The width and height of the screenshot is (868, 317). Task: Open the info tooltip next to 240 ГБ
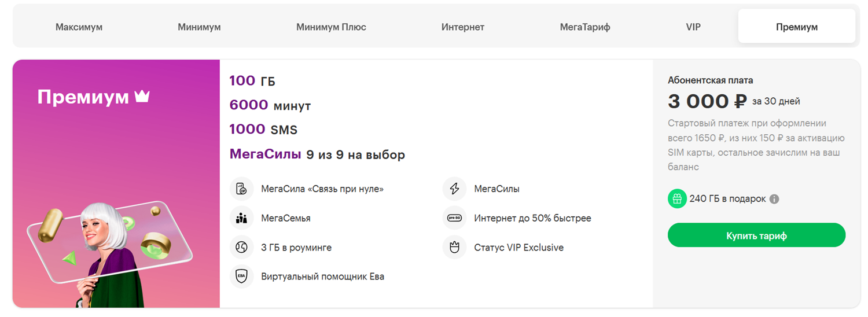(x=774, y=199)
